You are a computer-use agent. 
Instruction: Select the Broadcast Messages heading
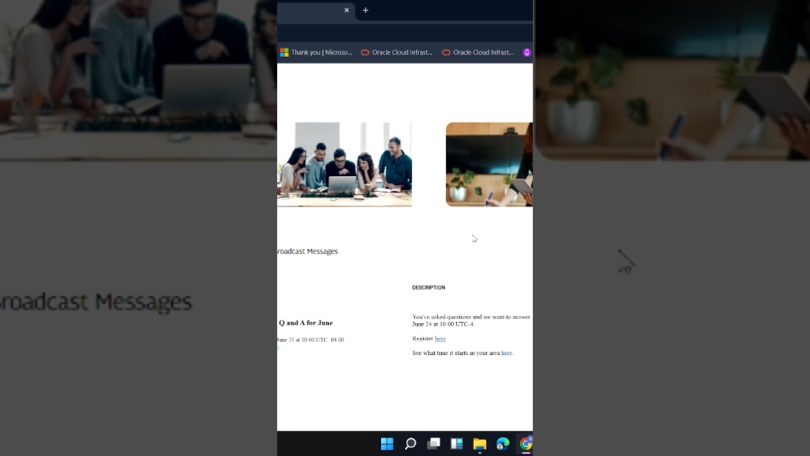tap(307, 251)
